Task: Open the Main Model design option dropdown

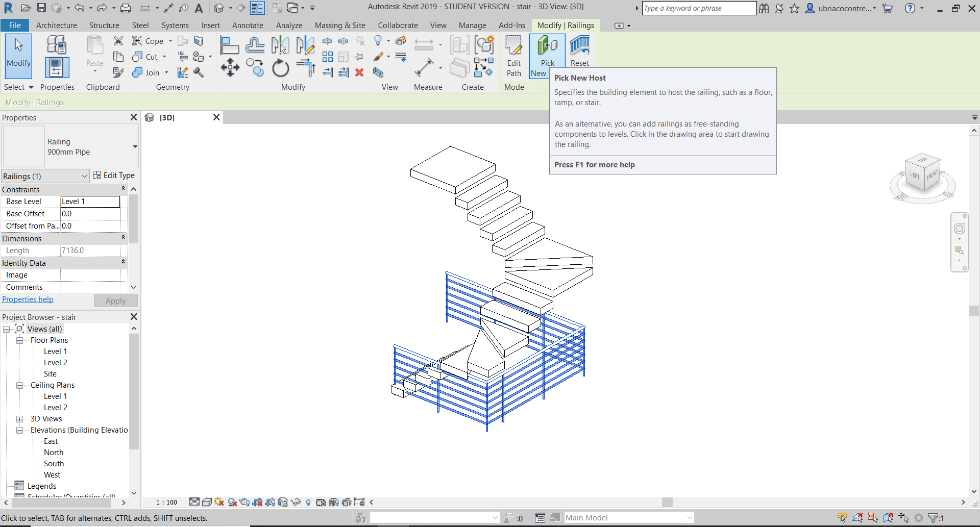Action: point(690,518)
